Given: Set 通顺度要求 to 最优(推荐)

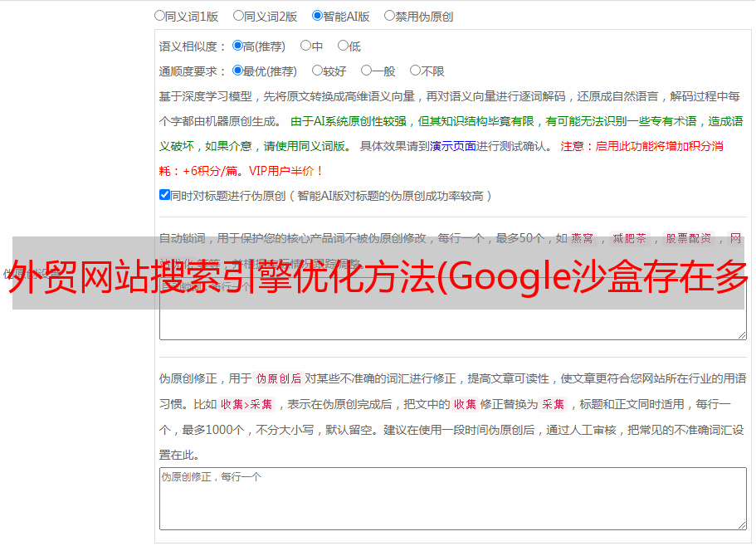Looking at the screenshot, I should [237, 71].
